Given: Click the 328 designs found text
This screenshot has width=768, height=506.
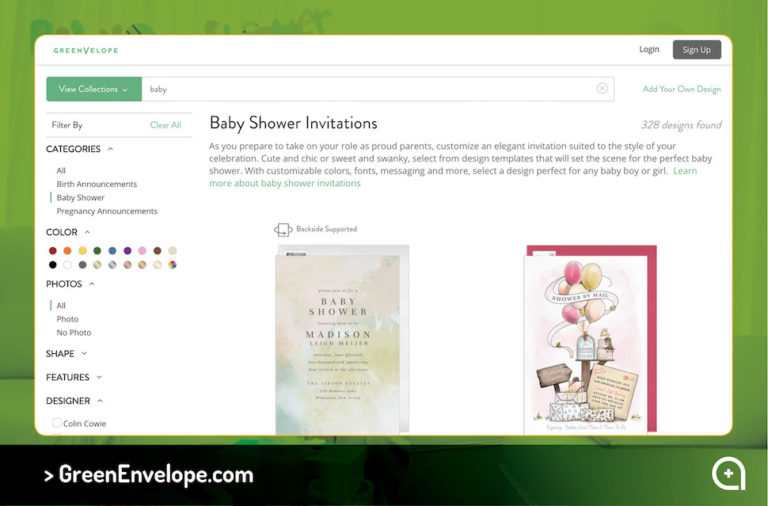Looking at the screenshot, I should point(681,125).
